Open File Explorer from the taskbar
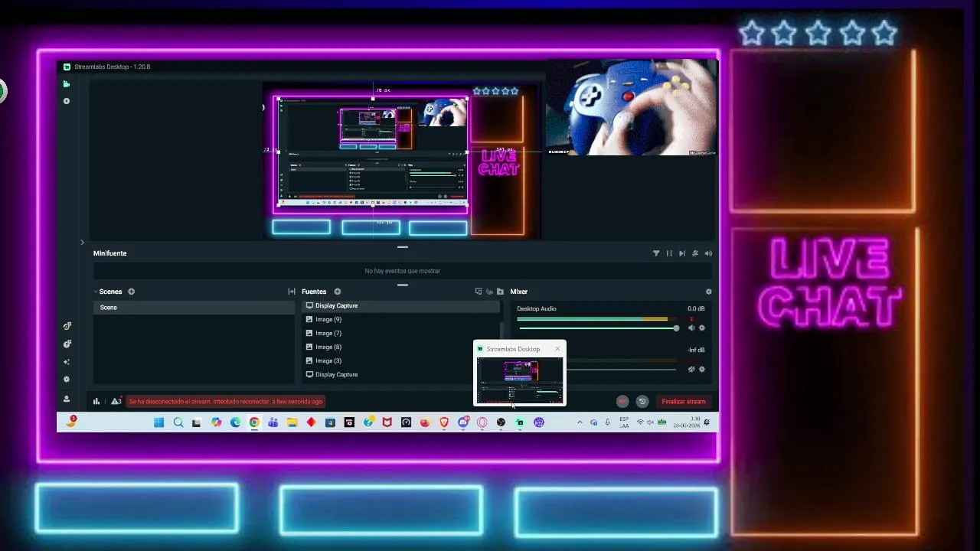Image resolution: width=980 pixels, height=551 pixels. coord(292,422)
